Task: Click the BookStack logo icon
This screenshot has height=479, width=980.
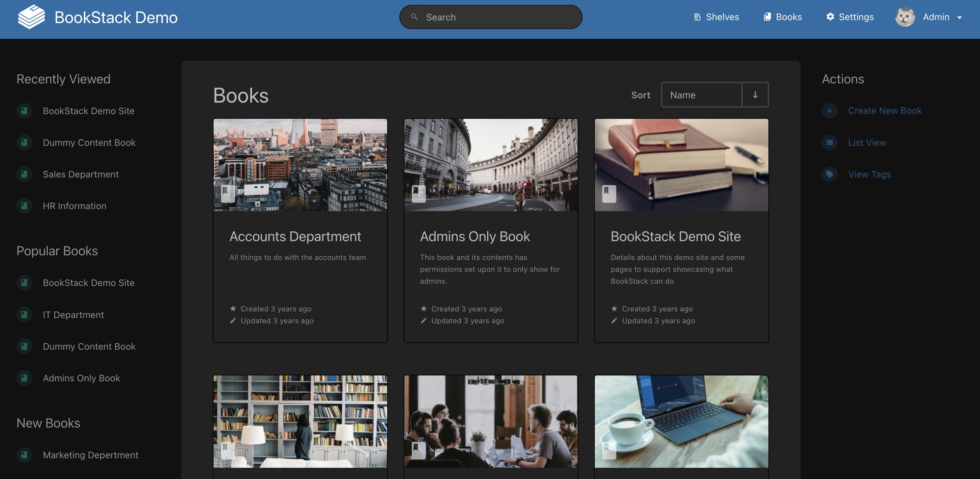Action: click(x=31, y=17)
